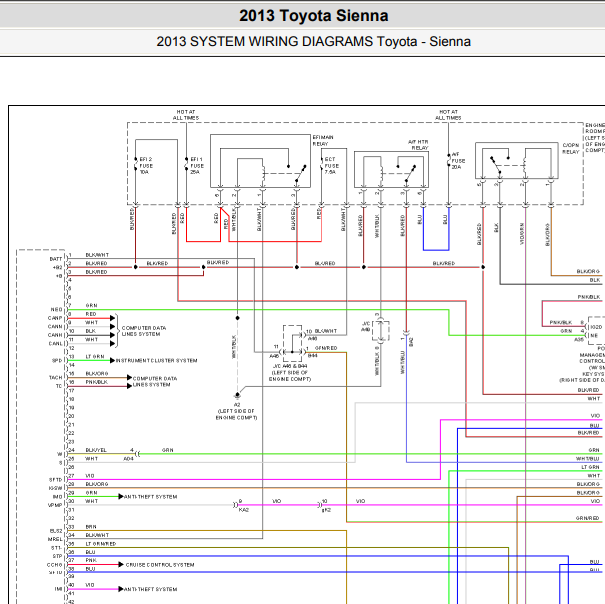605x604 pixels.
Task: Click the "2013 Toyota Sienna" heading
Action: 314,16
